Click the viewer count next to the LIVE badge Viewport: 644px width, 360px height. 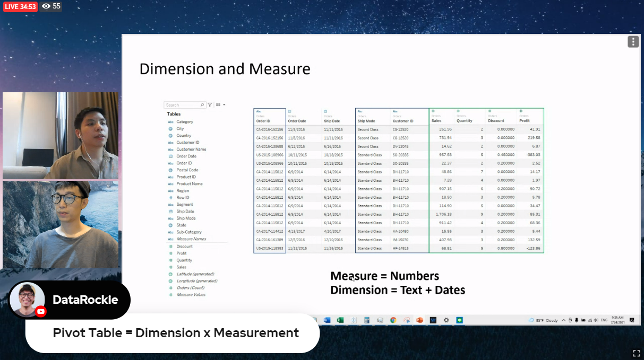pos(51,7)
